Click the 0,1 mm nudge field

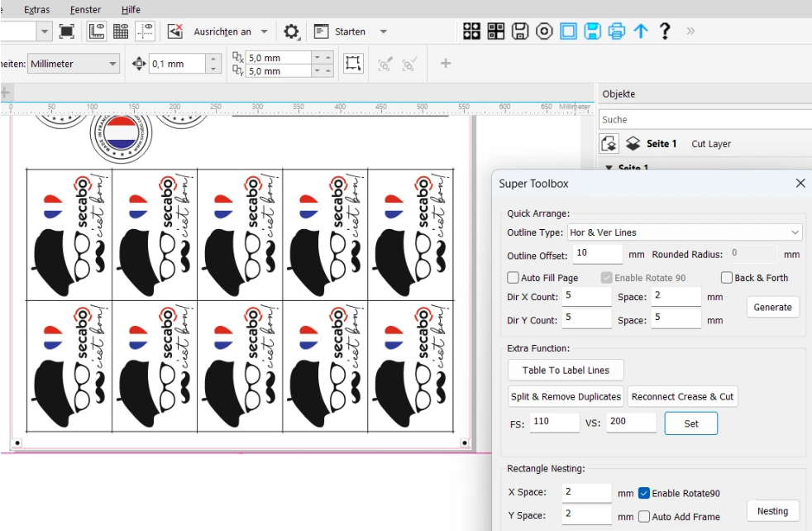click(x=177, y=64)
